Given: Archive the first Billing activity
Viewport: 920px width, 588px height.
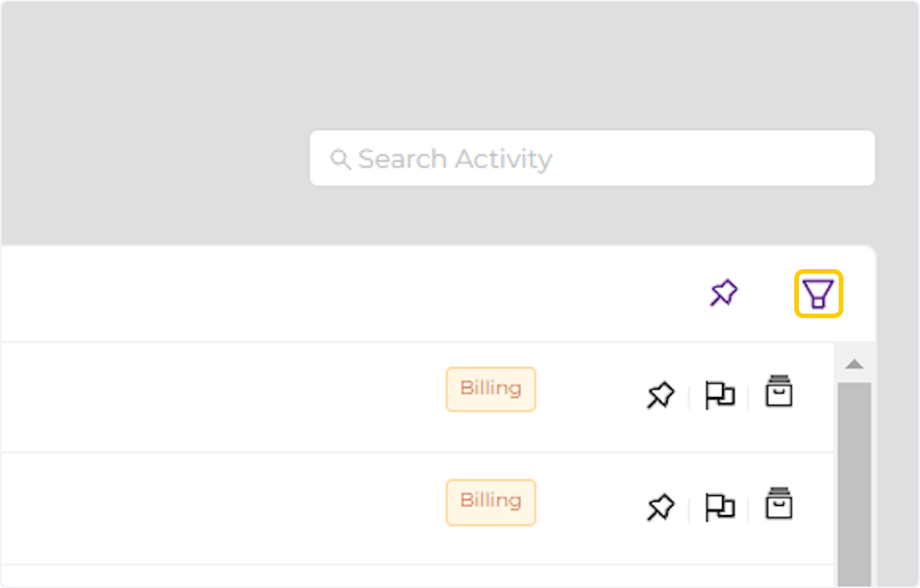Looking at the screenshot, I should 779,392.
